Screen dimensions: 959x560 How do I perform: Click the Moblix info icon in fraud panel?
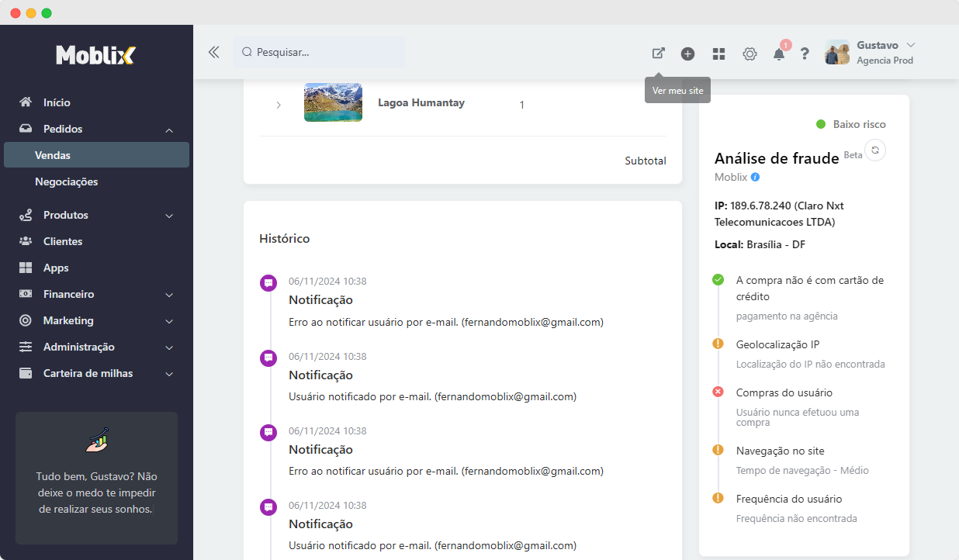pyautogui.click(x=756, y=177)
